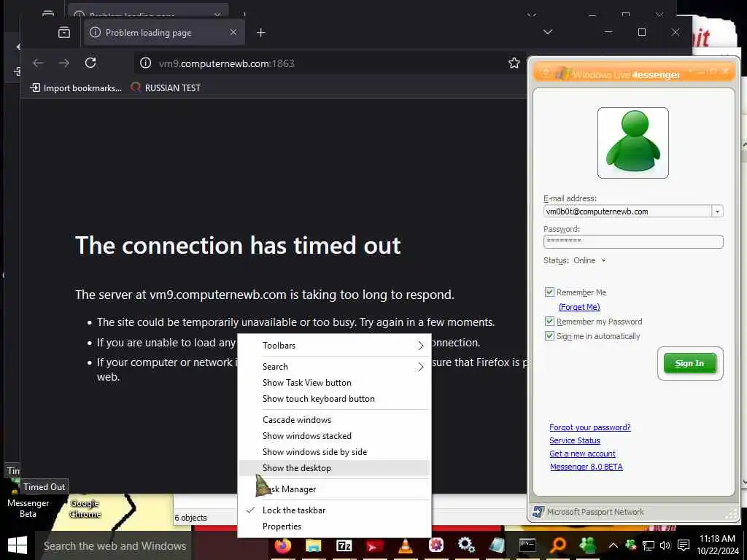The height and width of the screenshot is (560, 747).
Task: Open the clock showing 11:18 AM
Action: coord(717,545)
